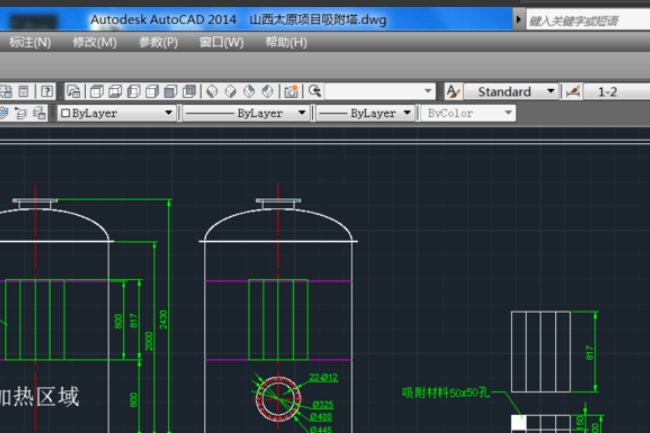The height and width of the screenshot is (433, 650).
Task: Open the 标注(N) menu
Action: (x=30, y=42)
